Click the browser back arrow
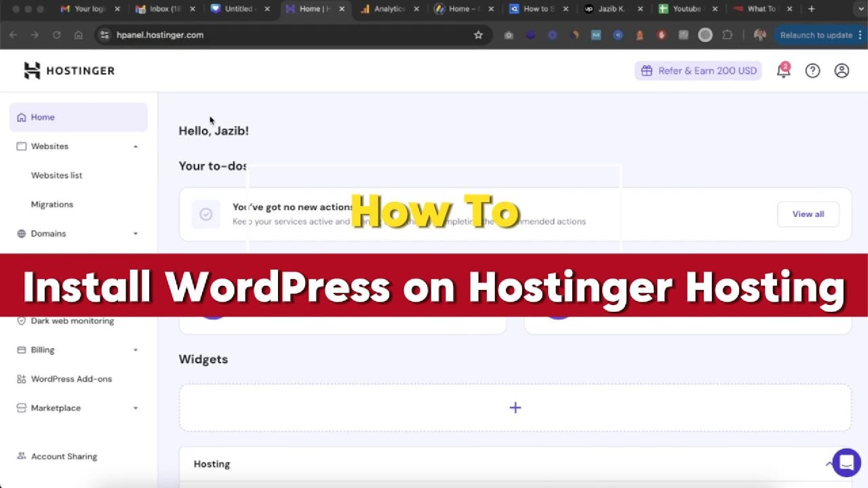This screenshot has width=868, height=488. (14, 35)
